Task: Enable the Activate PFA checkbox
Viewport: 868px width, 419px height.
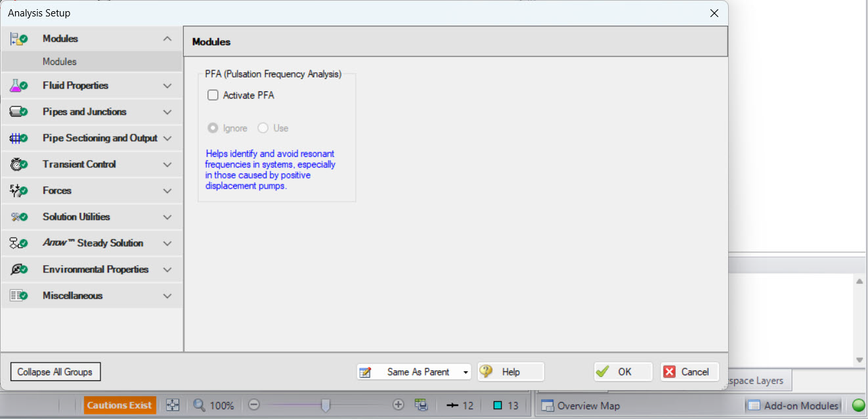Action: (x=213, y=95)
